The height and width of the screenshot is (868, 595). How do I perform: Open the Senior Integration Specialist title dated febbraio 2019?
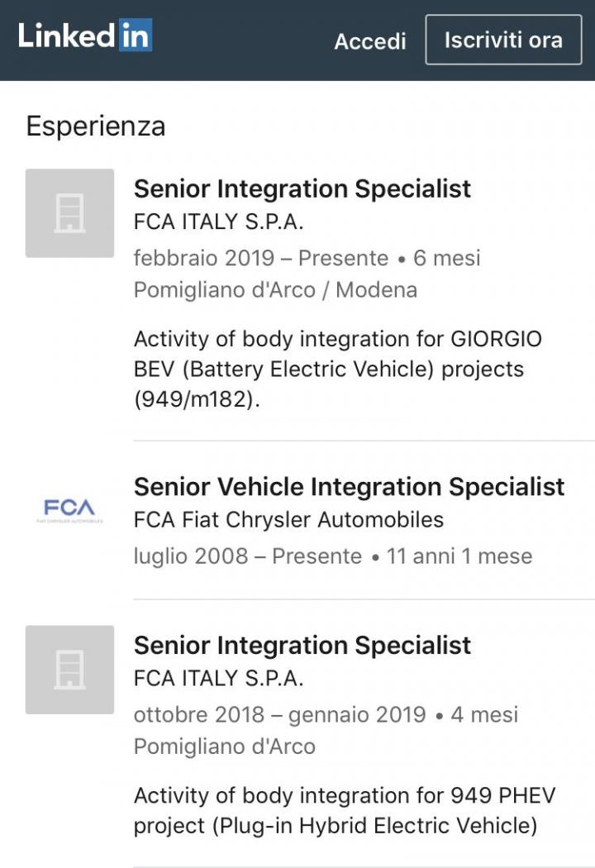point(302,188)
